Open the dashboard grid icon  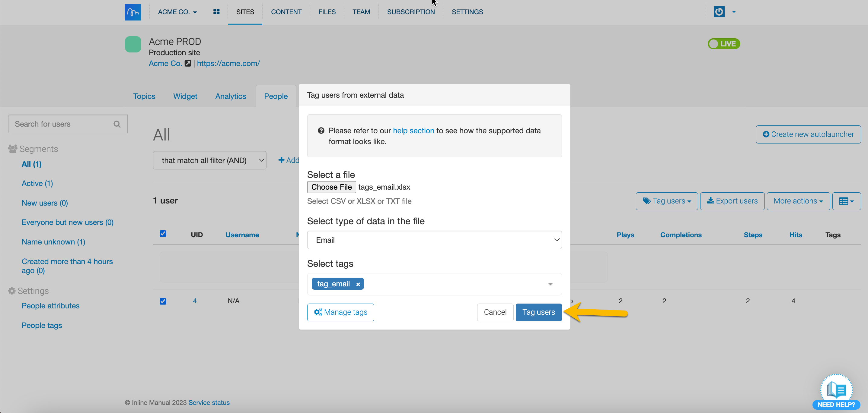[x=216, y=12]
